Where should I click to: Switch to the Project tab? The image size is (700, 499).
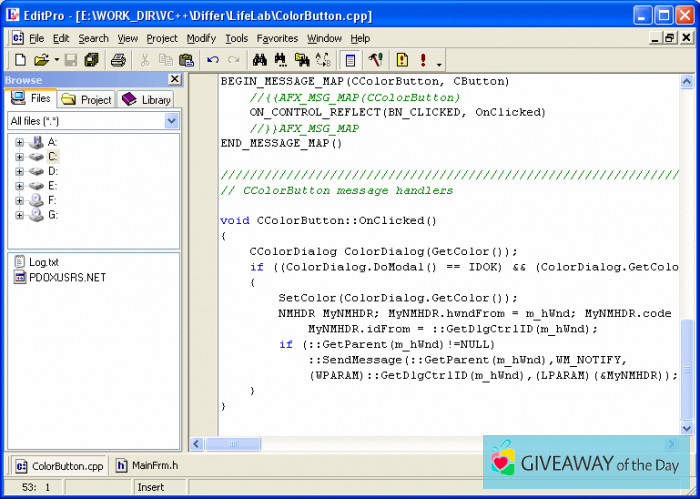(x=87, y=99)
